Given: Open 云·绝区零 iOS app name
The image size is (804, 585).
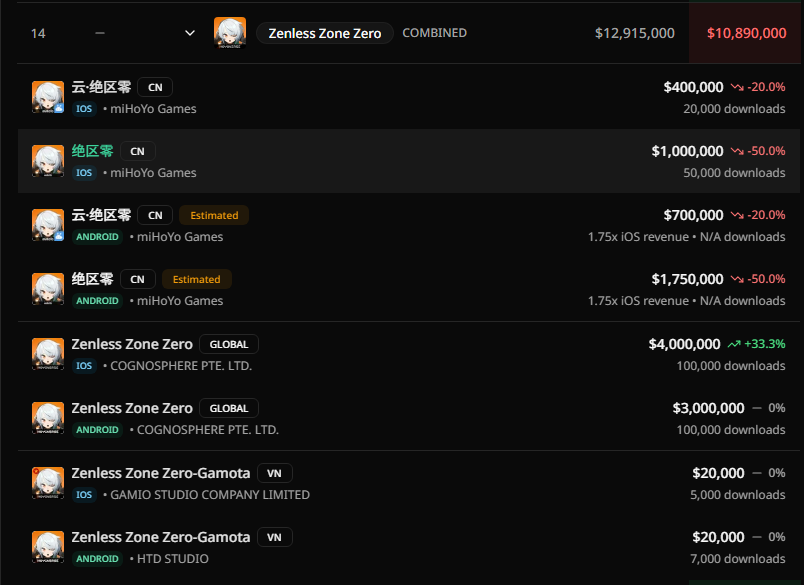Looking at the screenshot, I should [x=101, y=87].
